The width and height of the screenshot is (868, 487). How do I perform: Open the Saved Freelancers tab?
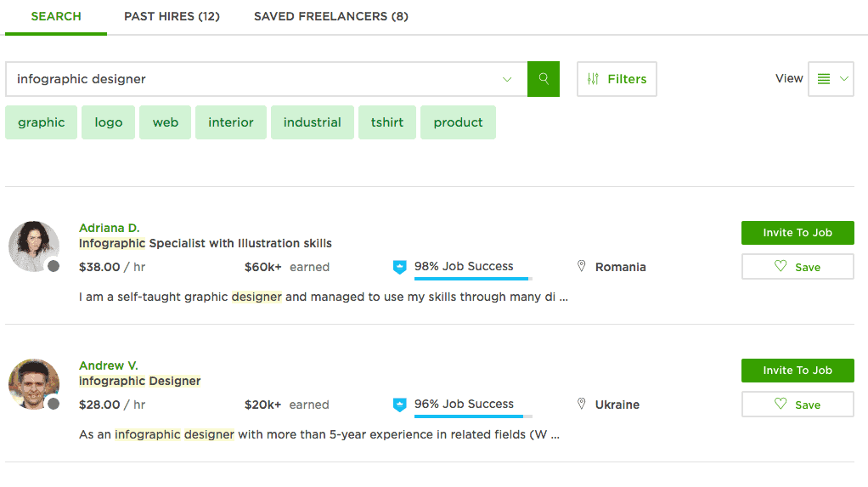(331, 17)
